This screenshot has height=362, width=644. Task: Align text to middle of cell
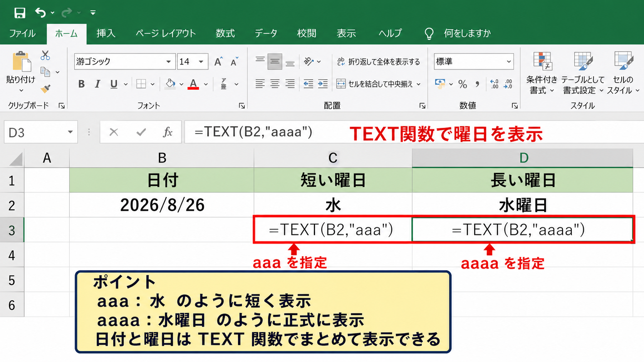point(275,62)
